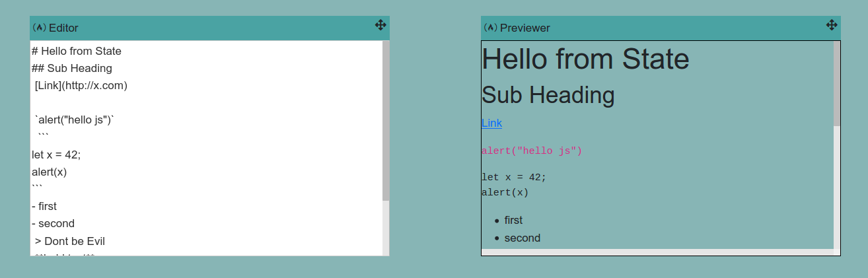This screenshot has width=868, height=278.
Task: Open the blue Link in the Previewer
Action: click(x=491, y=123)
